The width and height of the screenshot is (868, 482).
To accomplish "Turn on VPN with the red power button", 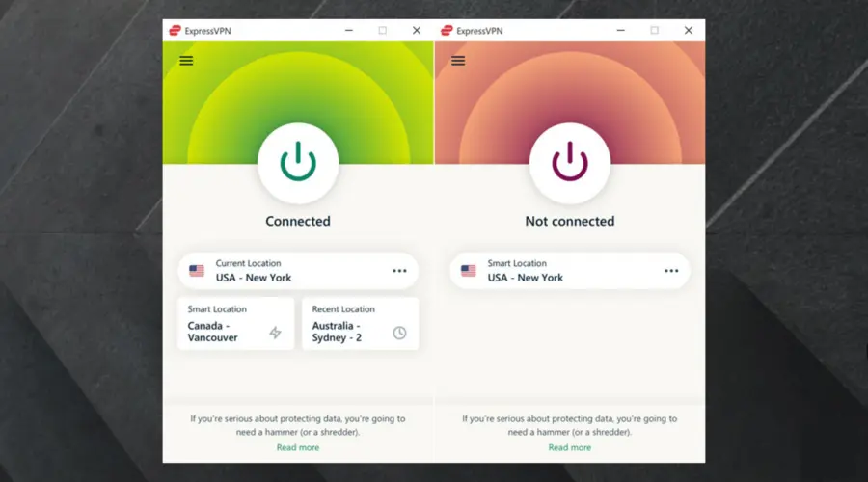I will [570, 163].
